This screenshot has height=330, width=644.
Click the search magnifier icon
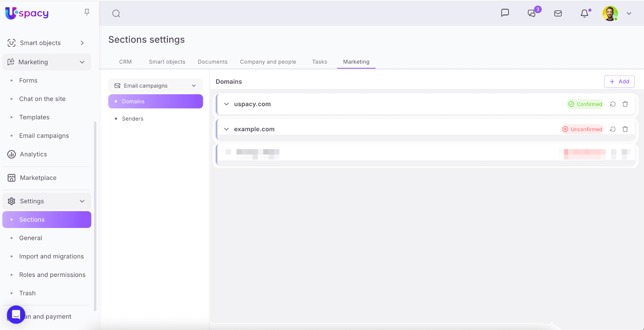click(x=116, y=14)
